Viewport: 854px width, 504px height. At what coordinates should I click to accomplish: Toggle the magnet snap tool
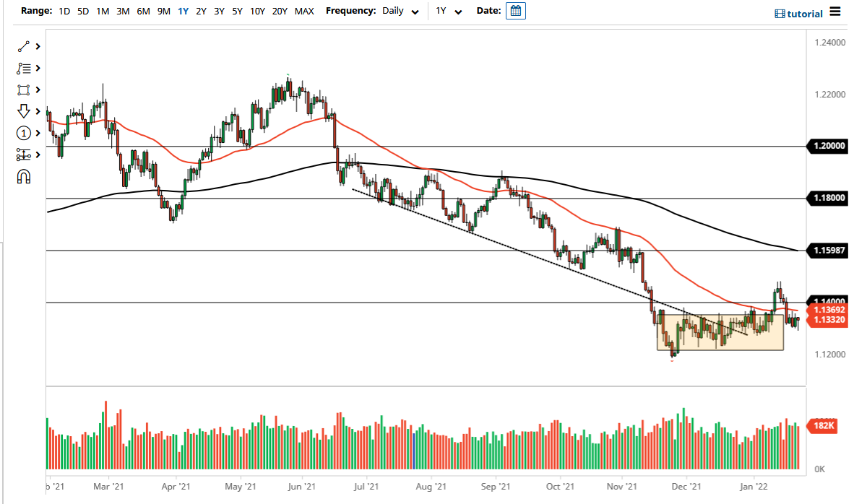coord(24,176)
